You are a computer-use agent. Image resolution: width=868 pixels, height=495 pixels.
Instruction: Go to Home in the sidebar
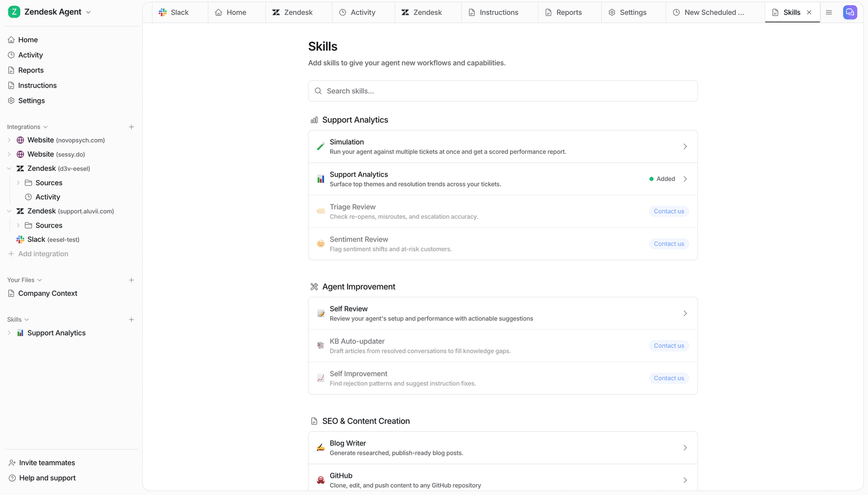pyautogui.click(x=28, y=40)
